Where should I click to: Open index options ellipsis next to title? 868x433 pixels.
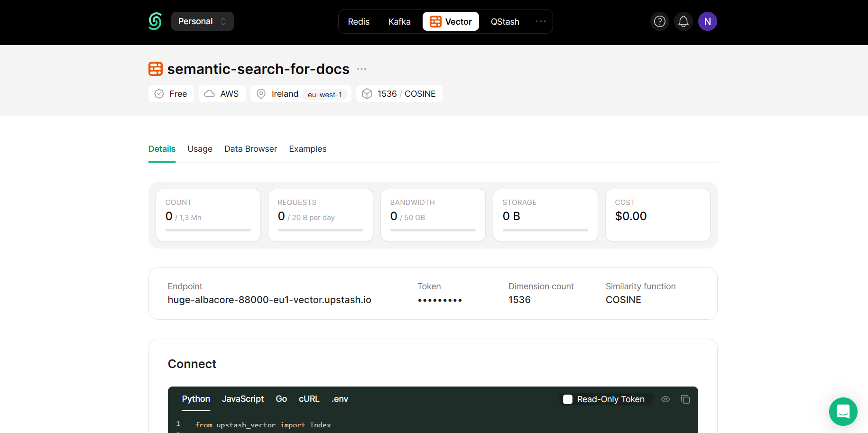361,69
